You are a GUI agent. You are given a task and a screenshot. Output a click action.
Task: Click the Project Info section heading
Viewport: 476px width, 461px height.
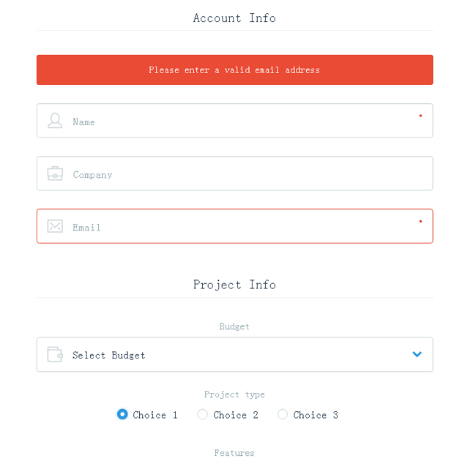[x=234, y=285]
